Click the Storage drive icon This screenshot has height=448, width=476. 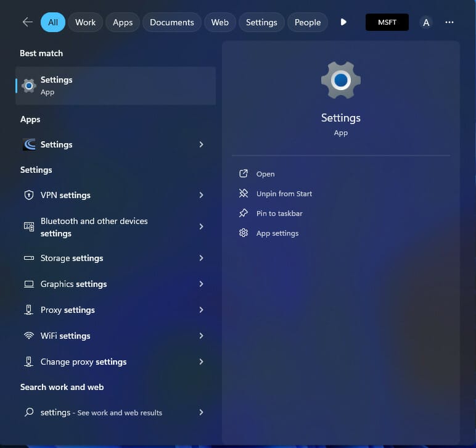pyautogui.click(x=29, y=258)
